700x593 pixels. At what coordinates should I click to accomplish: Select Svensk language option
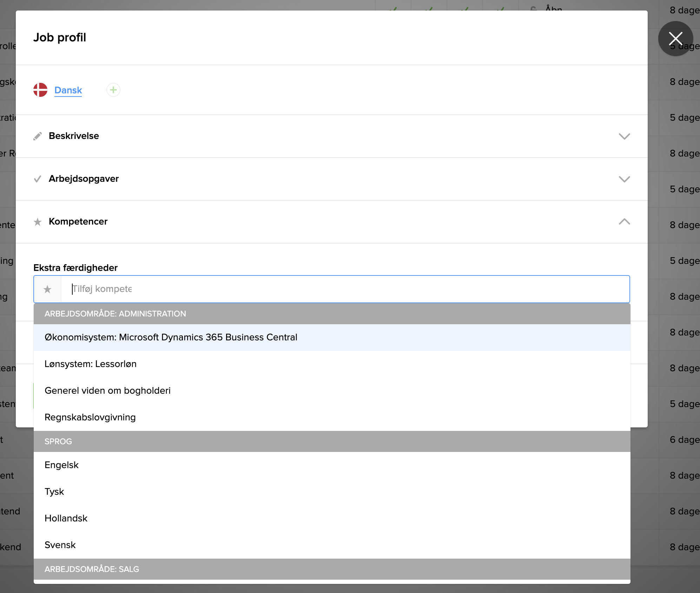coord(60,545)
